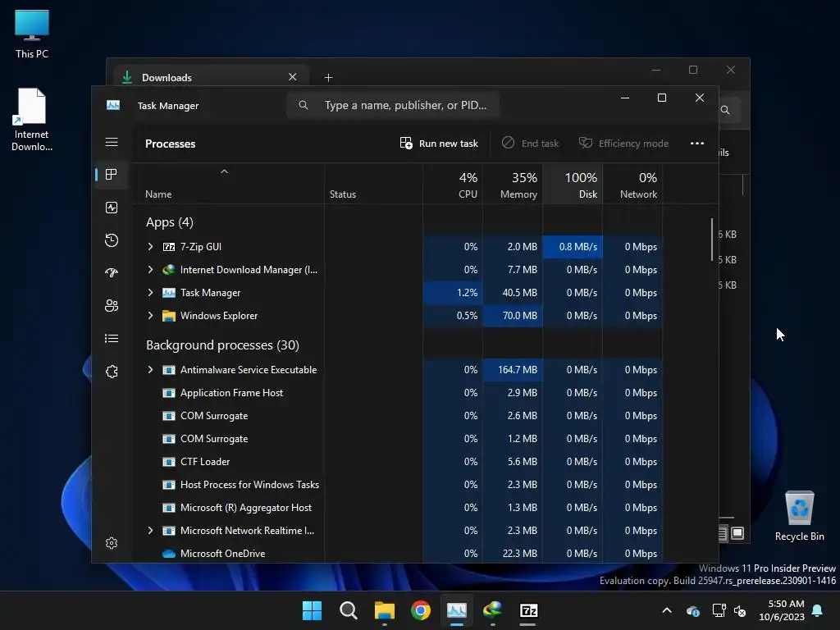The width and height of the screenshot is (840, 630).
Task: Click the 164.7 MB memory value
Action: (x=517, y=370)
